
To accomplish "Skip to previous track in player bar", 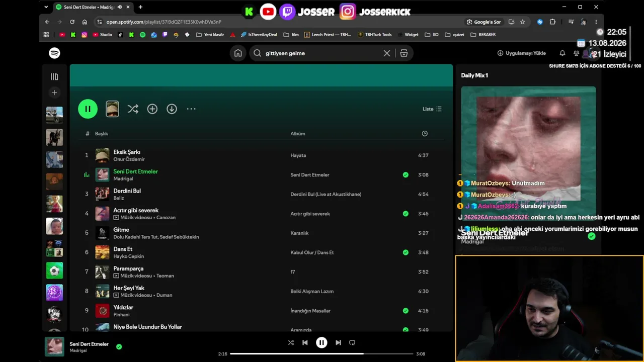I will click(305, 342).
